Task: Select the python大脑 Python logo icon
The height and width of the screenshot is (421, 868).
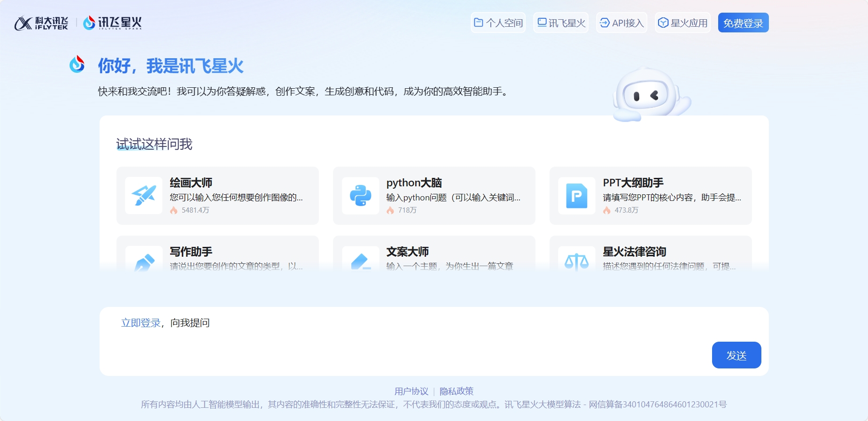Action: 360,196
